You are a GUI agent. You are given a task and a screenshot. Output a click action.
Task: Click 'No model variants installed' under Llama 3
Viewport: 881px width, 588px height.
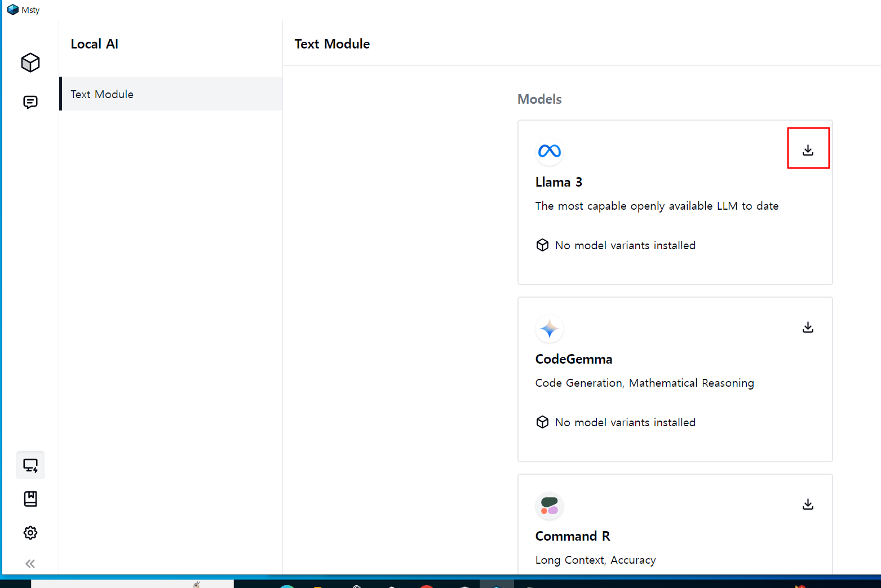625,245
